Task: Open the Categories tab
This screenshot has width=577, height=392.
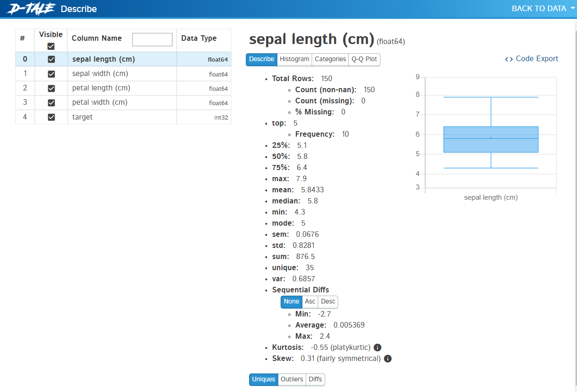Action: pos(330,59)
